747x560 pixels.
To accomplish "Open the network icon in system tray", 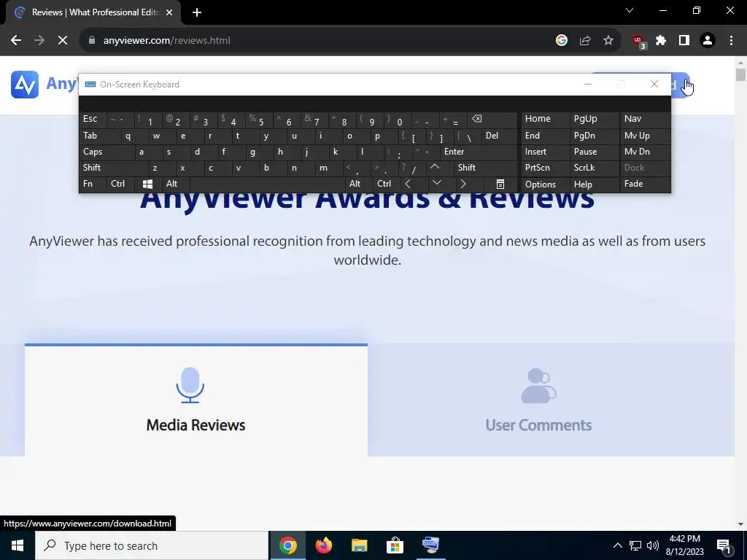I will click(x=635, y=545).
